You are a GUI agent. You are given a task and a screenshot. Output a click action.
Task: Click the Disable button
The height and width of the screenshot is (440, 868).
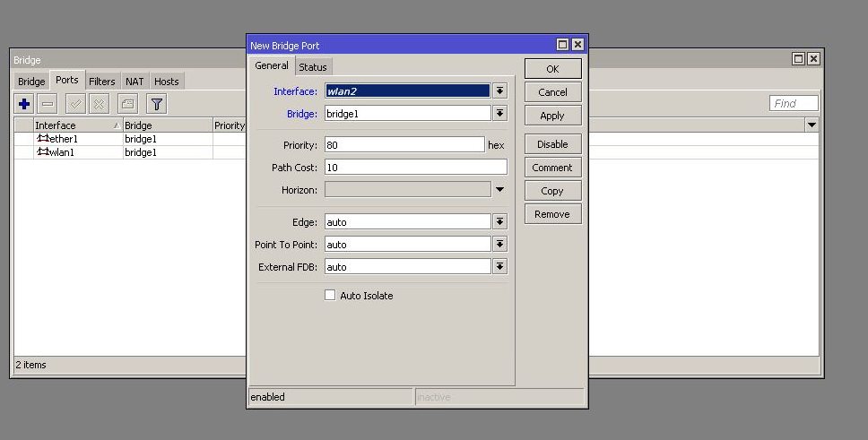coord(553,144)
